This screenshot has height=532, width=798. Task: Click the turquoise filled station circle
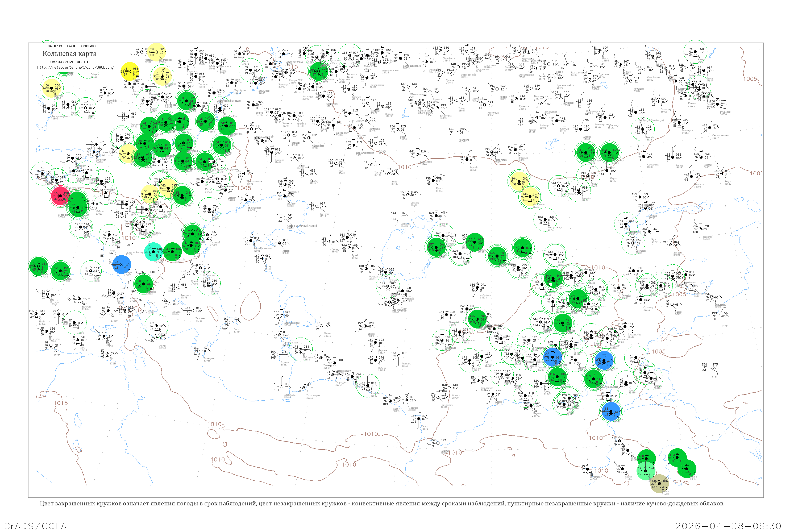153,251
